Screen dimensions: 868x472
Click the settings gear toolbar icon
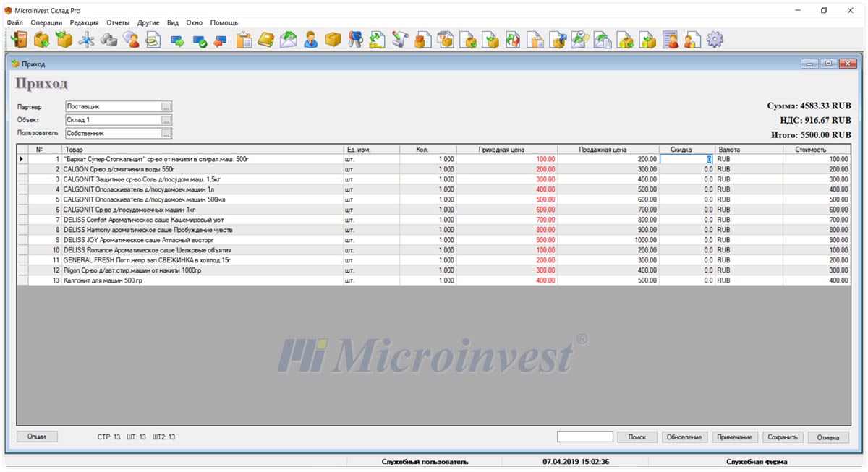[x=715, y=40]
